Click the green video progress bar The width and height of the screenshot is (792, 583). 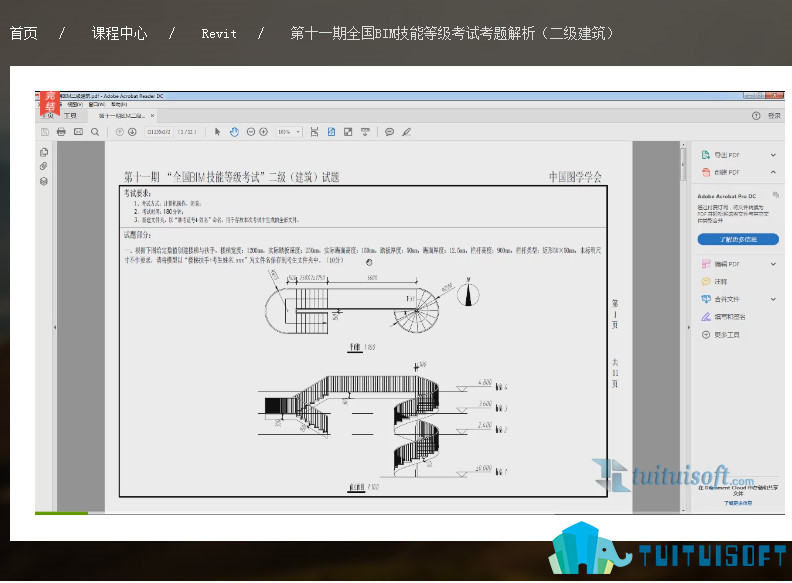(61, 513)
